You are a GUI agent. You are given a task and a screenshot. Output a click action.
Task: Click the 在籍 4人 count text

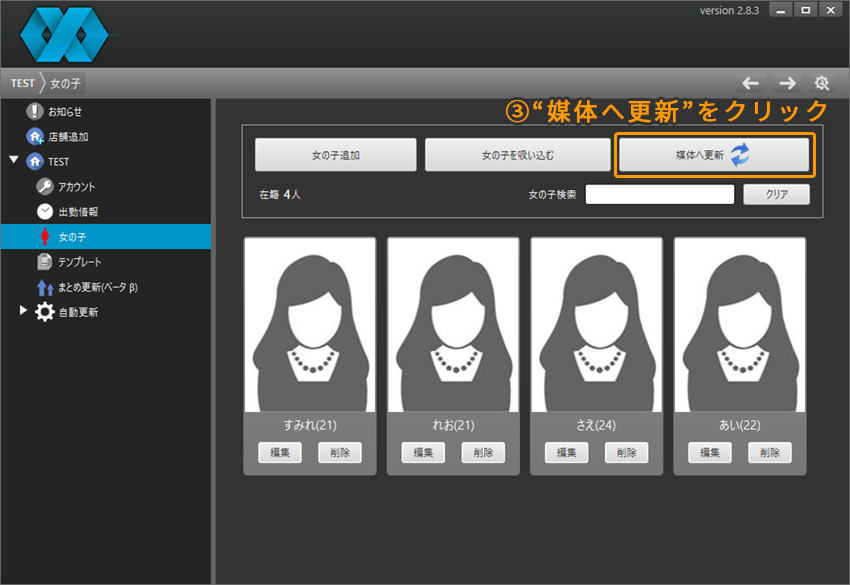pos(280,194)
